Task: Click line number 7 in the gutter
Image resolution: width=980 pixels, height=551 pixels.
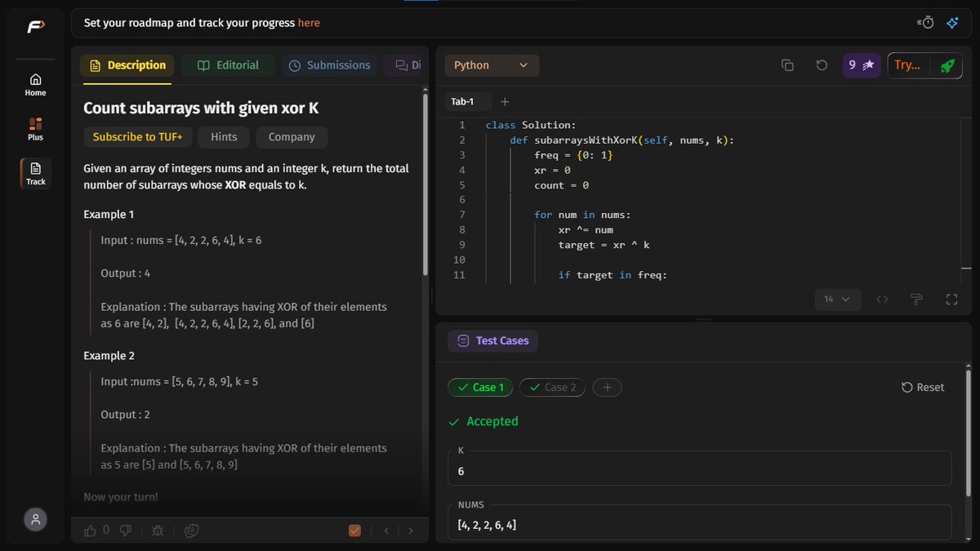Action: click(461, 215)
